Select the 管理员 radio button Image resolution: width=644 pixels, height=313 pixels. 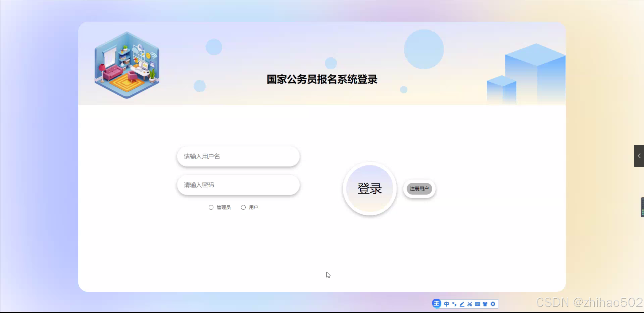point(211,207)
